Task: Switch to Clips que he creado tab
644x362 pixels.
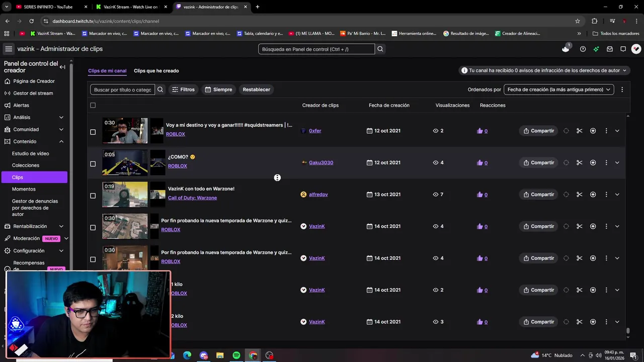Action: 156,71
